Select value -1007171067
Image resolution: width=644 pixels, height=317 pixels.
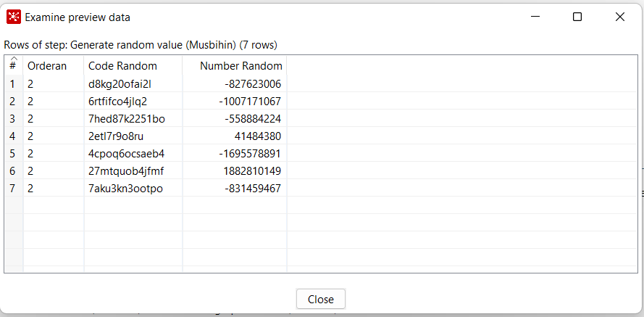pyautogui.click(x=235, y=101)
